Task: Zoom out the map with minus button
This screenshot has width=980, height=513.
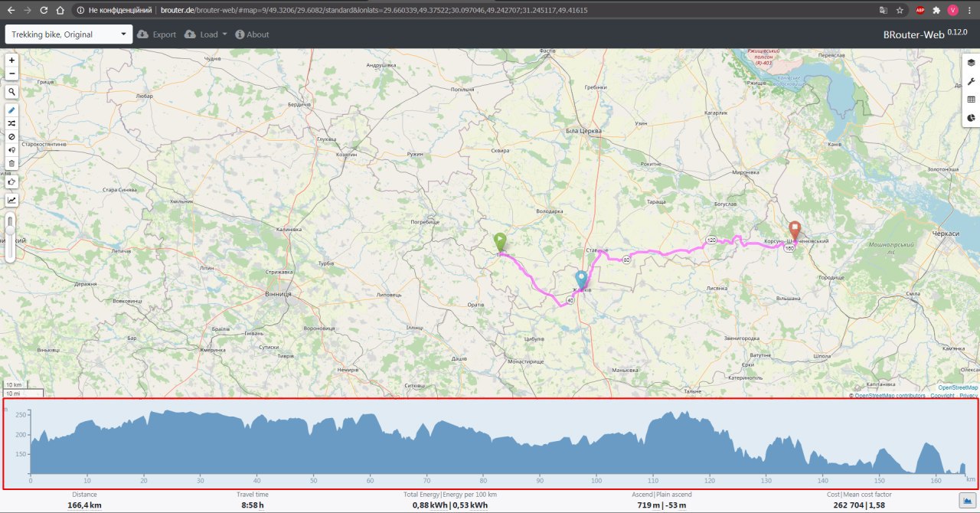Action: tap(11, 74)
